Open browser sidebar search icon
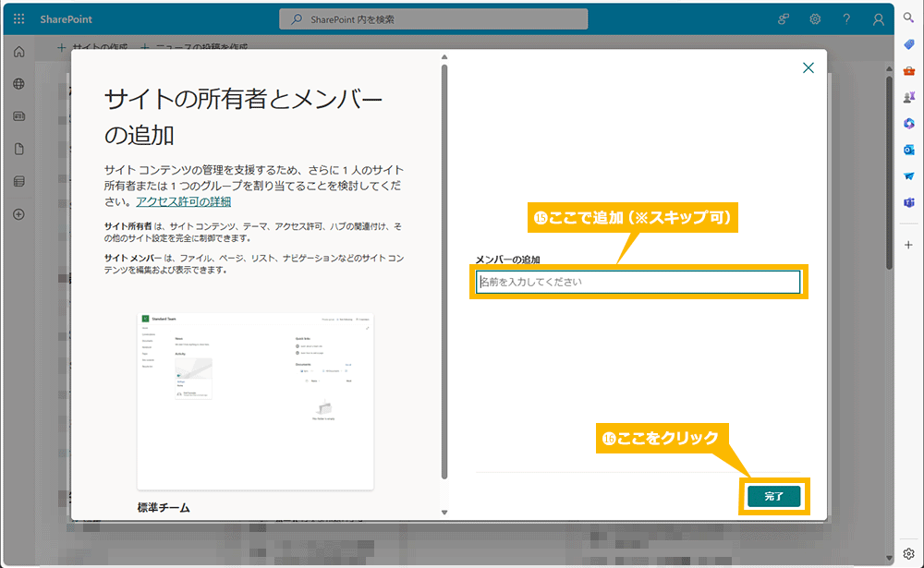 pos(908,18)
